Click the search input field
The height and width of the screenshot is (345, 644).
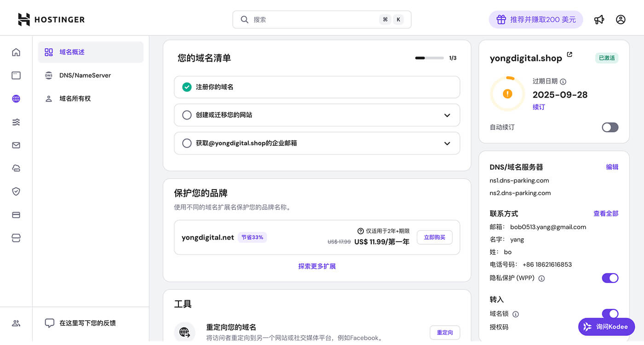coord(322,19)
